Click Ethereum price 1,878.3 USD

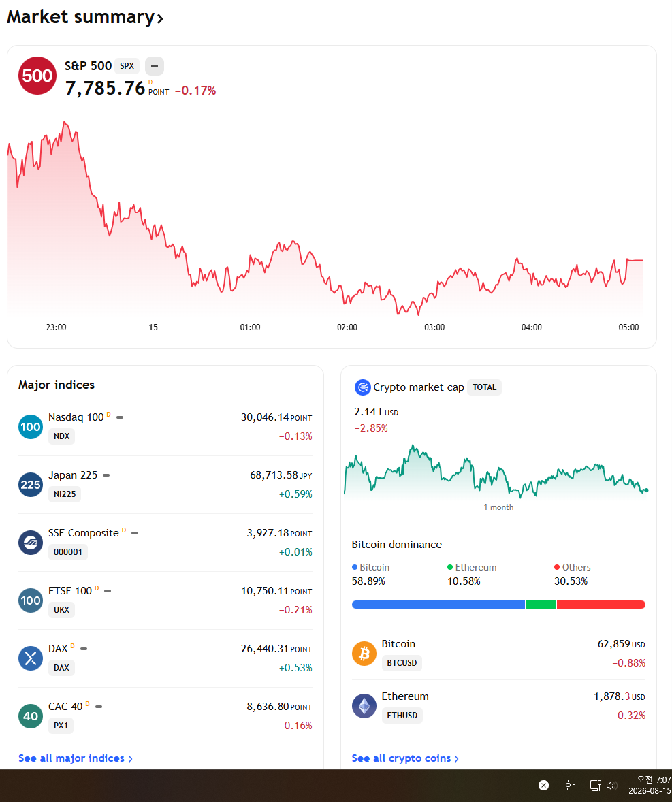[x=620, y=696]
